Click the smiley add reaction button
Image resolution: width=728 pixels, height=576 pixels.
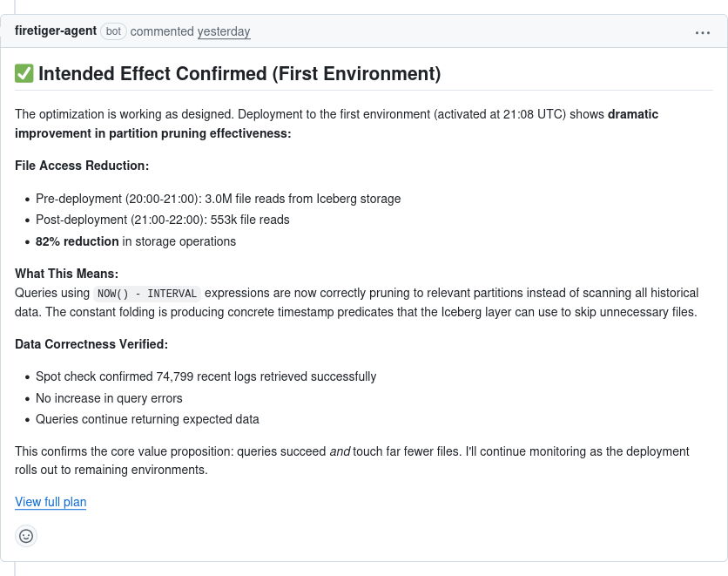(x=26, y=536)
